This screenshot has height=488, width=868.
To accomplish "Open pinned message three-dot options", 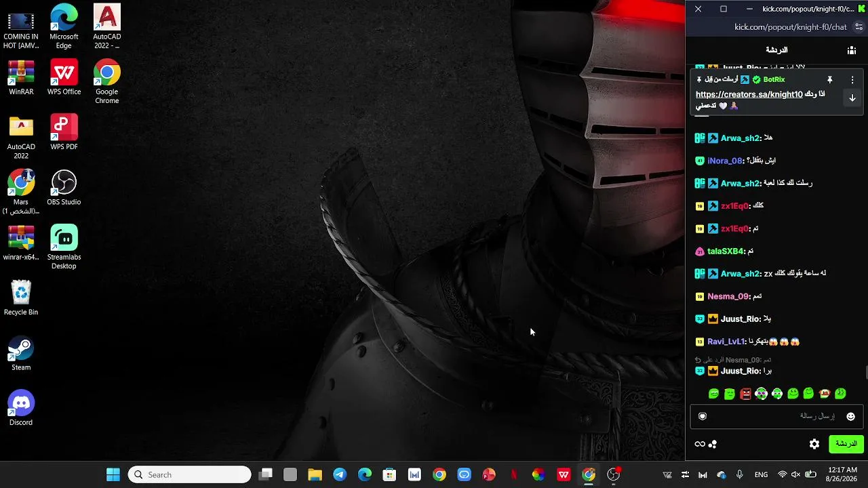I will coord(852,79).
